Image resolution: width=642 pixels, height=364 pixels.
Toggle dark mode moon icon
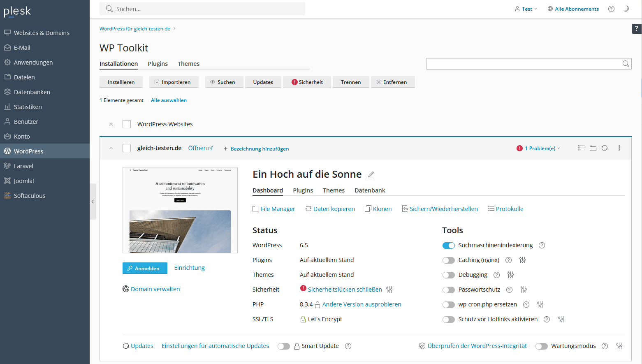(x=626, y=9)
